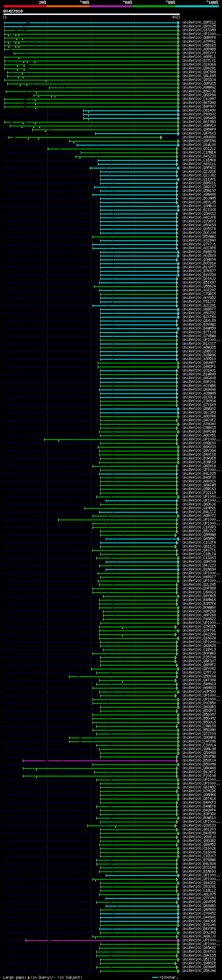Pick the UniRef100_Q9C5R8 label
The width and height of the screenshot is (222, 980).
tap(199, 72)
